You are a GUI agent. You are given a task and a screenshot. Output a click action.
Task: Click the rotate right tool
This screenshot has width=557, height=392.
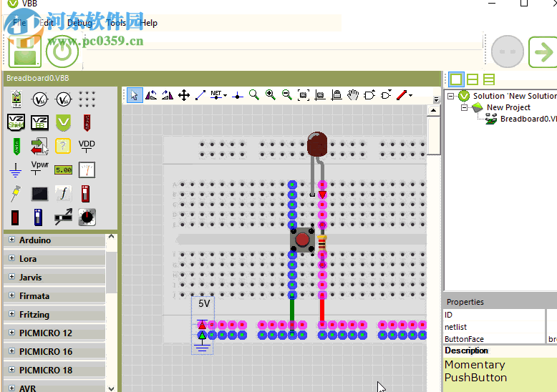point(168,95)
